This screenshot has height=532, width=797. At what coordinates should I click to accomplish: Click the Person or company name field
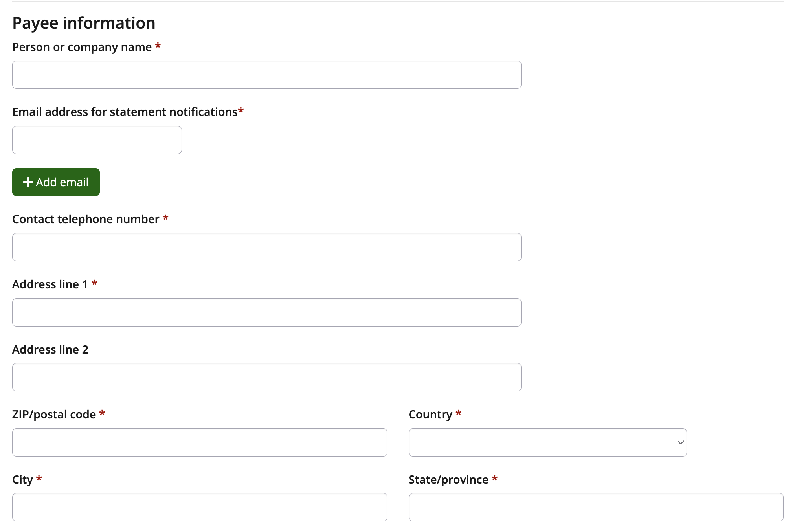266,75
